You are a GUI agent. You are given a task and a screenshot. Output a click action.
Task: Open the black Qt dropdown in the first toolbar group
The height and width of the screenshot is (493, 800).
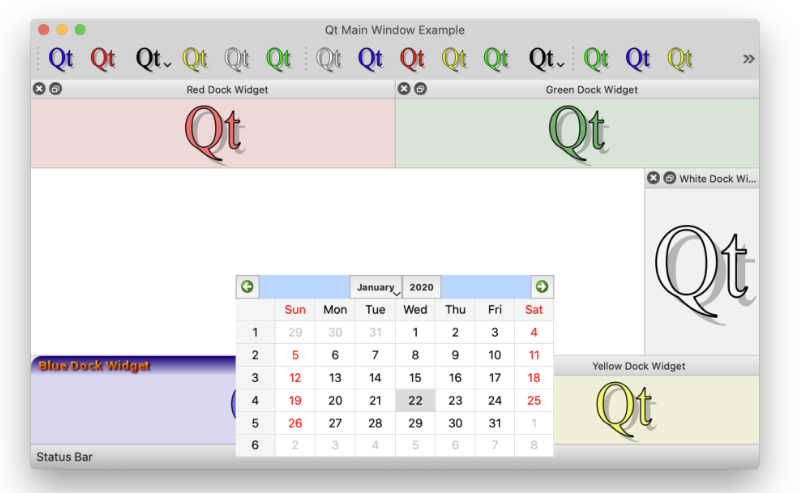[x=153, y=59]
